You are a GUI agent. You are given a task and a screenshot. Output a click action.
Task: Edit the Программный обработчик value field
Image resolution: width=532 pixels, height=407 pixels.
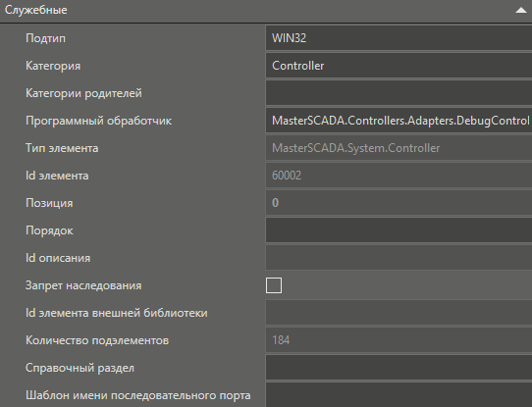(x=399, y=121)
